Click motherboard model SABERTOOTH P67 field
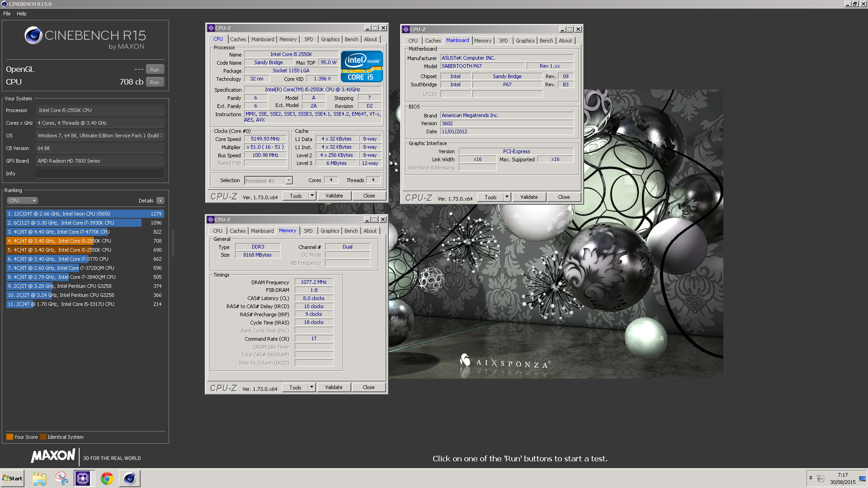 pos(483,66)
